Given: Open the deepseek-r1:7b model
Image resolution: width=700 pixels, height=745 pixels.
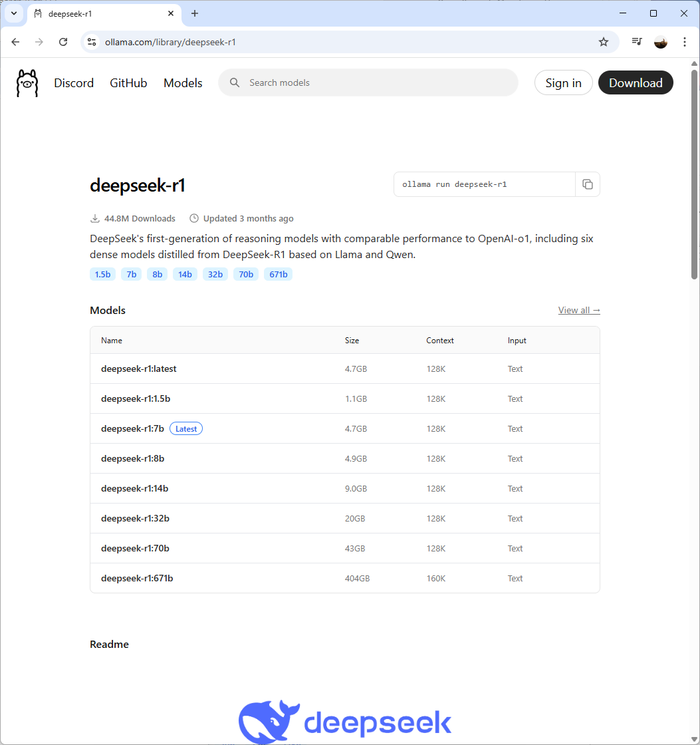Looking at the screenshot, I should (132, 428).
